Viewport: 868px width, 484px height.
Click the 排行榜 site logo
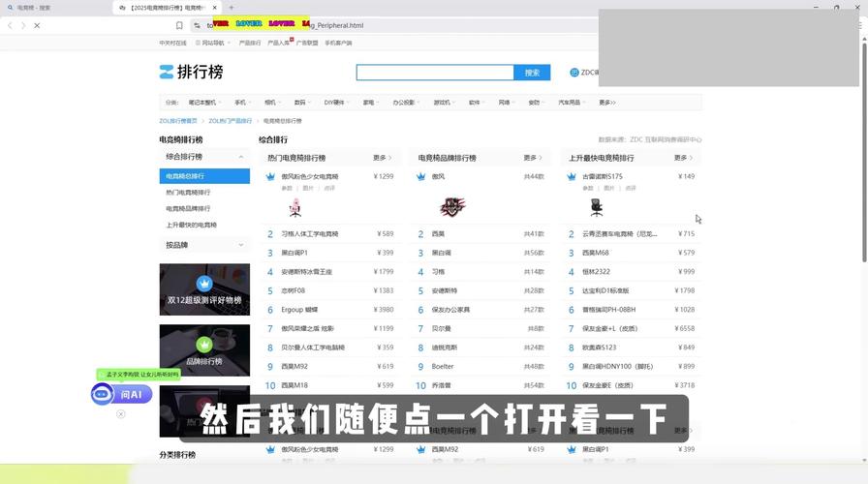[192, 72]
